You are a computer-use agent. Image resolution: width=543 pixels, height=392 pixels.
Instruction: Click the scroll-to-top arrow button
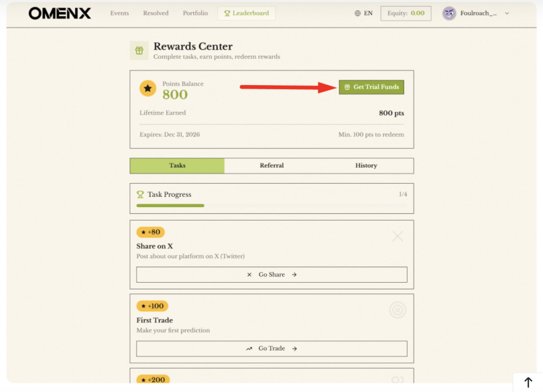point(528,382)
